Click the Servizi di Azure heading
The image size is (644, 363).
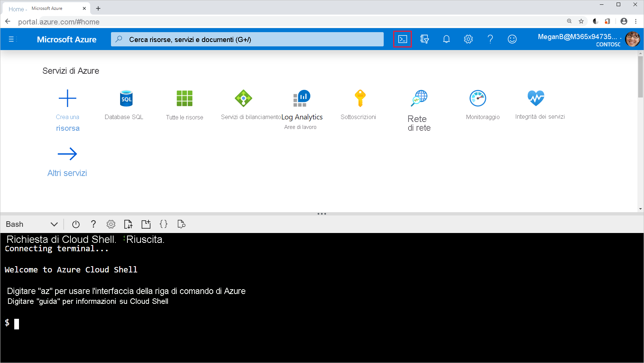point(71,71)
